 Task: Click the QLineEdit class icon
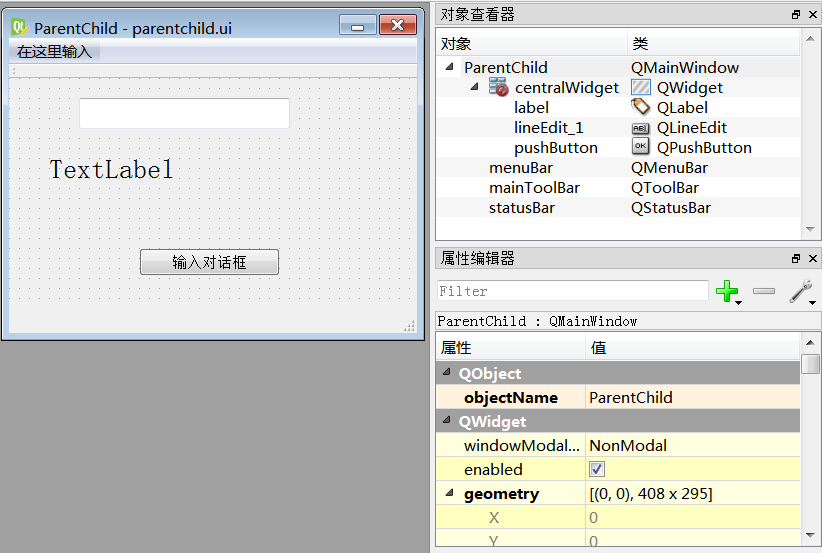tap(641, 128)
